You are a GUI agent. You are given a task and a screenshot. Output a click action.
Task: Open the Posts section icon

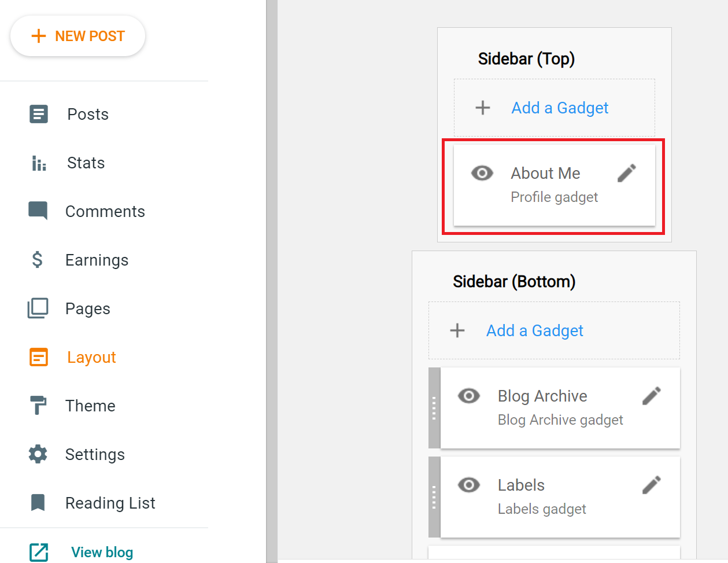[38, 114]
